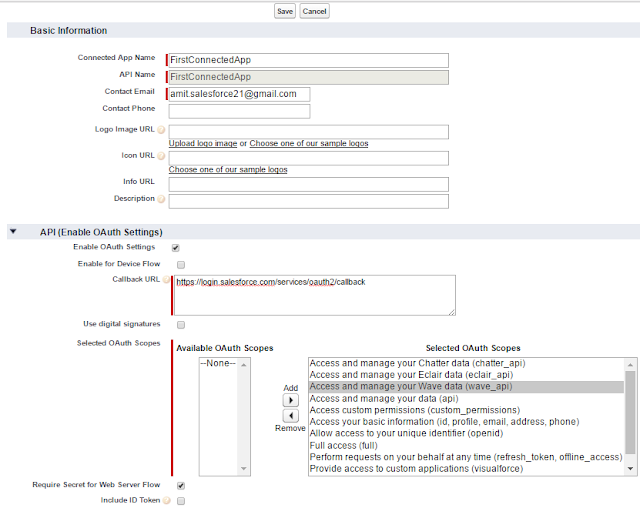Select --None-- in Available OAuth Scopes
The width and height of the screenshot is (640, 508).
pyautogui.click(x=218, y=363)
